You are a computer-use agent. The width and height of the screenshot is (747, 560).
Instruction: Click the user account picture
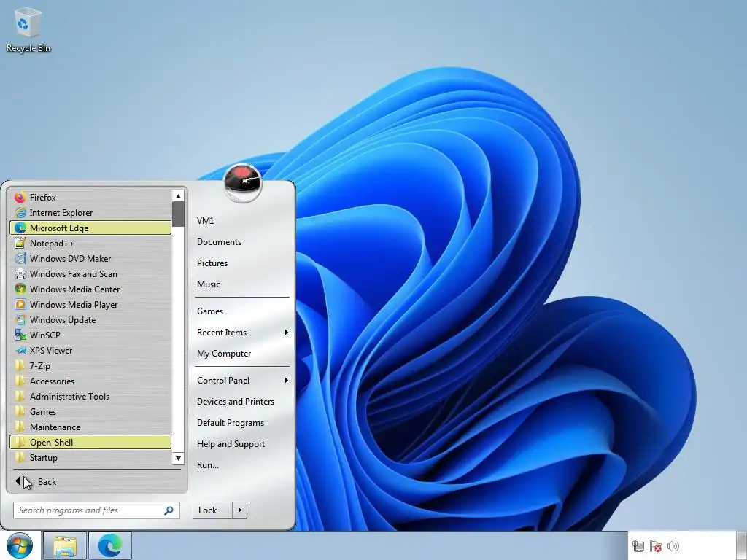tap(242, 183)
